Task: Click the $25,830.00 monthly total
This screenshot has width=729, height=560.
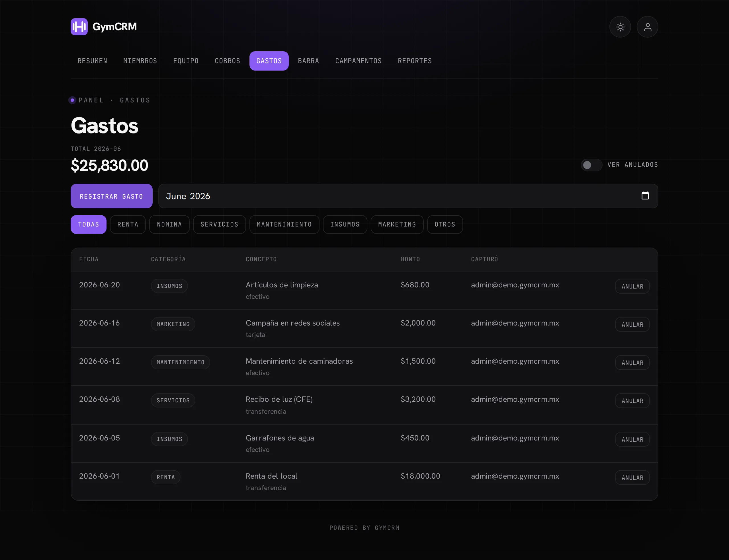Action: click(109, 166)
